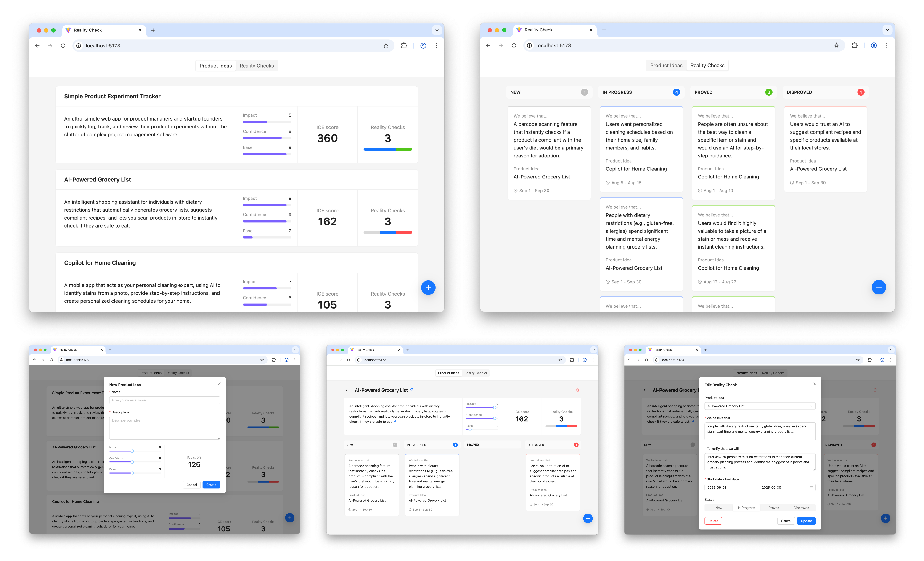924x561 pixels.
Task: Click calendar icon in Start date - End date field
Action: pyautogui.click(x=811, y=488)
